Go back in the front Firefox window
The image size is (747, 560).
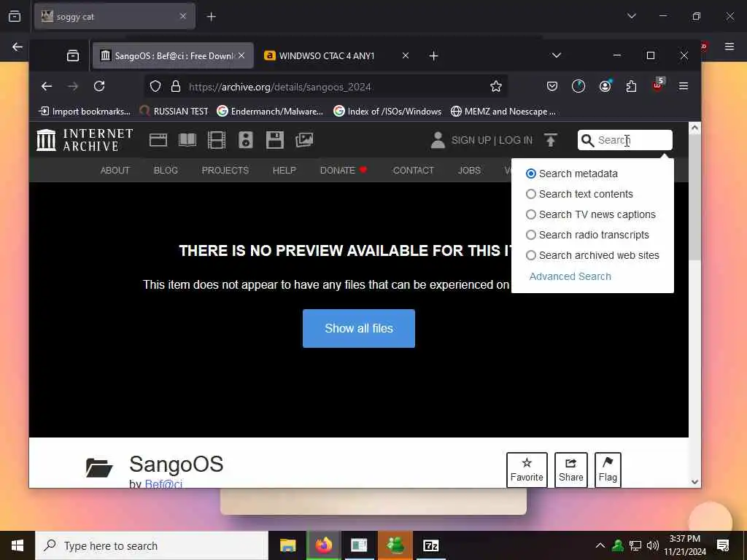(x=46, y=86)
